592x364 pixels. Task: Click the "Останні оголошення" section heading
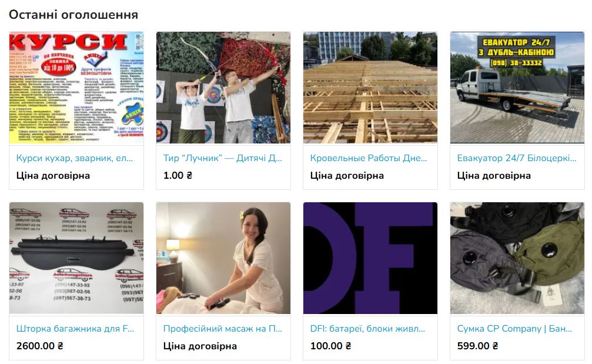pyautogui.click(x=73, y=15)
